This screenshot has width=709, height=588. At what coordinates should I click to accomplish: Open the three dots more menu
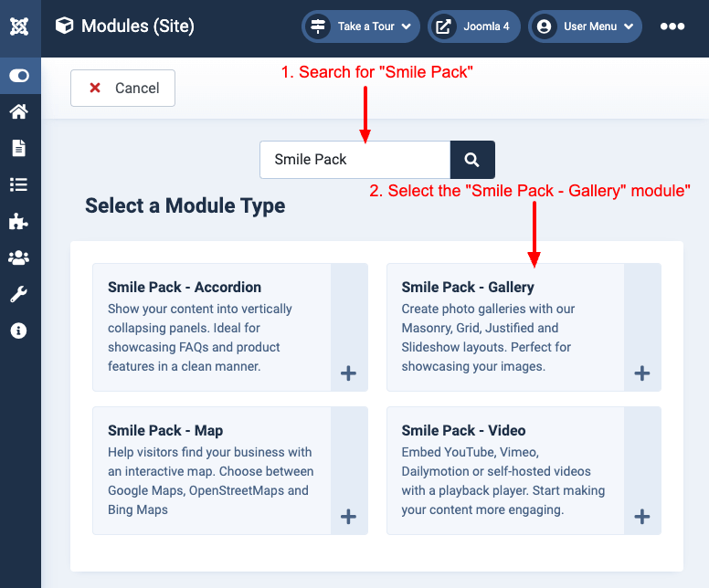click(672, 26)
